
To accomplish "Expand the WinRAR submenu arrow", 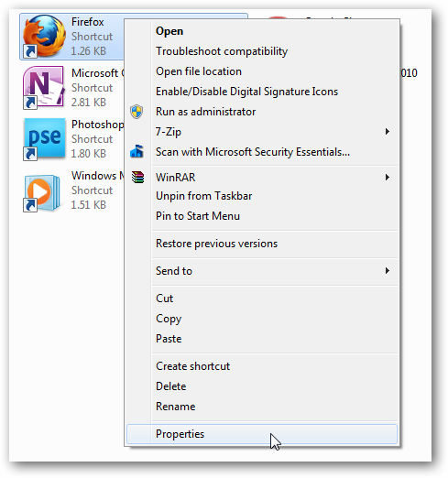I will pos(388,177).
